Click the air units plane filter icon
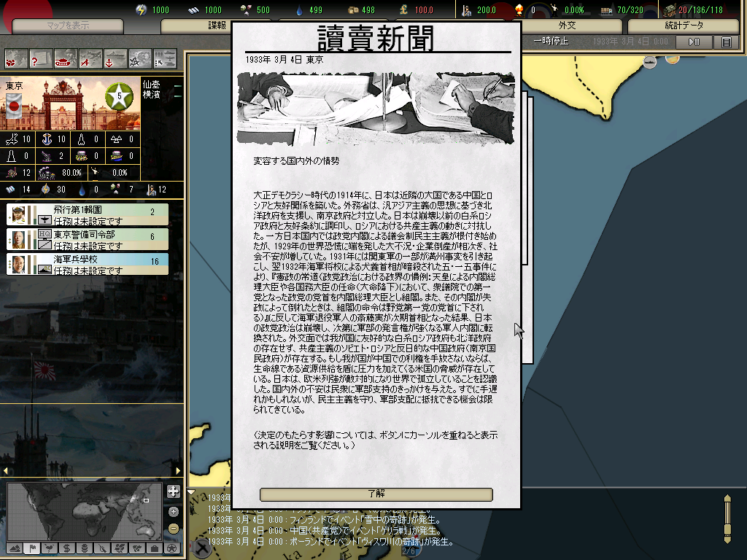 [x=90, y=59]
